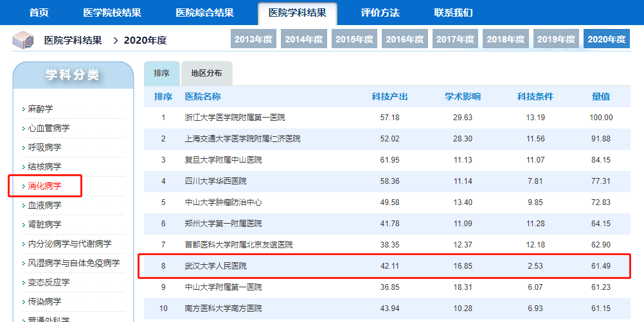Open the 变态反应学 category
Viewport: 644px width, 322px height.
coord(48,282)
